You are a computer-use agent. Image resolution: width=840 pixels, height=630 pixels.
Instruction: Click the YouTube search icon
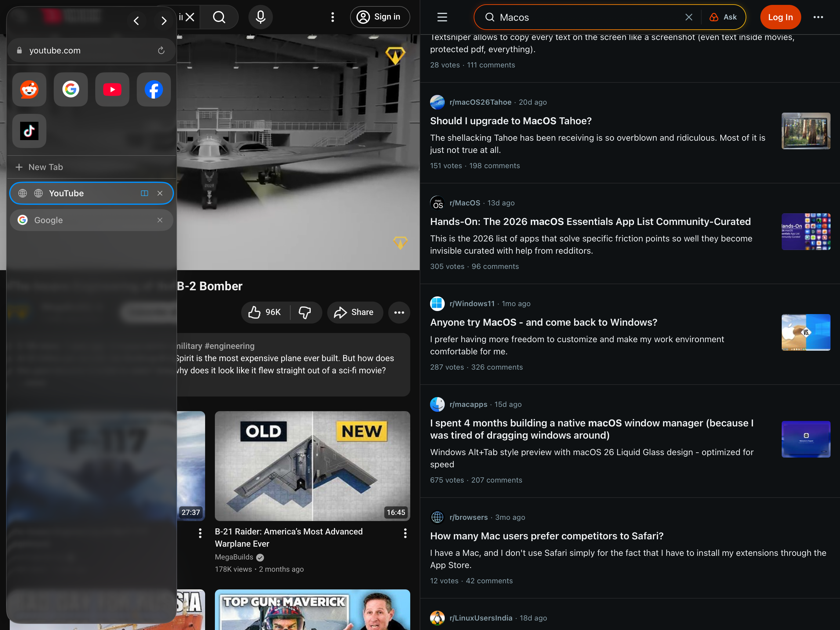pos(219,17)
